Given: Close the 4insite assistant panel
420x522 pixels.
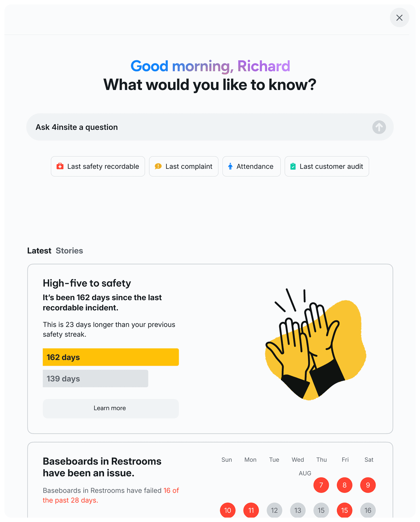Looking at the screenshot, I should tap(399, 18).
